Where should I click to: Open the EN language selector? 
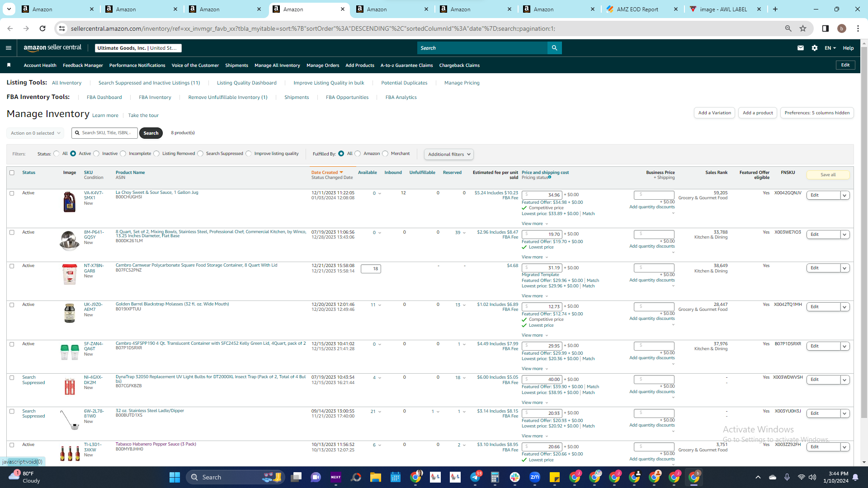point(830,48)
